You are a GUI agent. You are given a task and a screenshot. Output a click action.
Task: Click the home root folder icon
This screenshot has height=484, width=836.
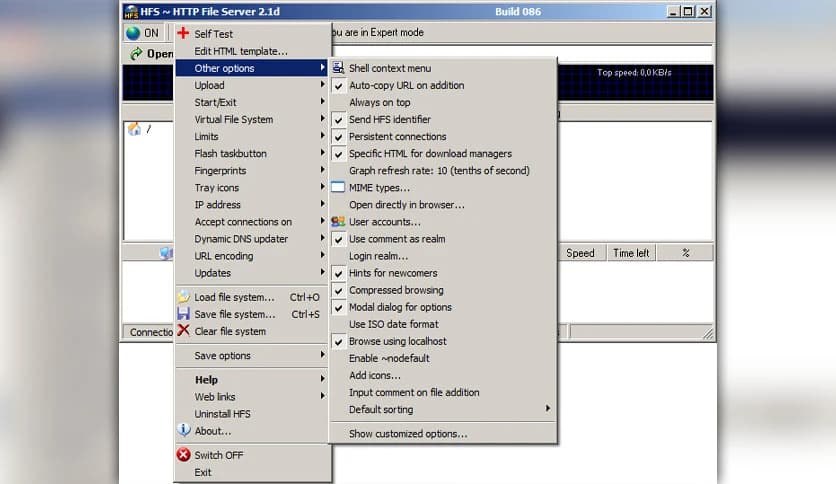click(134, 128)
